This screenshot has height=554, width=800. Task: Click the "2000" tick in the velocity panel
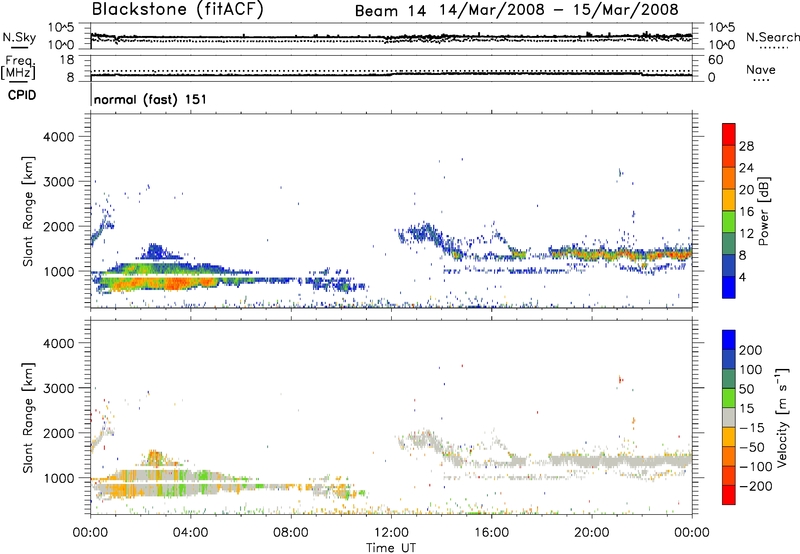pos(59,433)
